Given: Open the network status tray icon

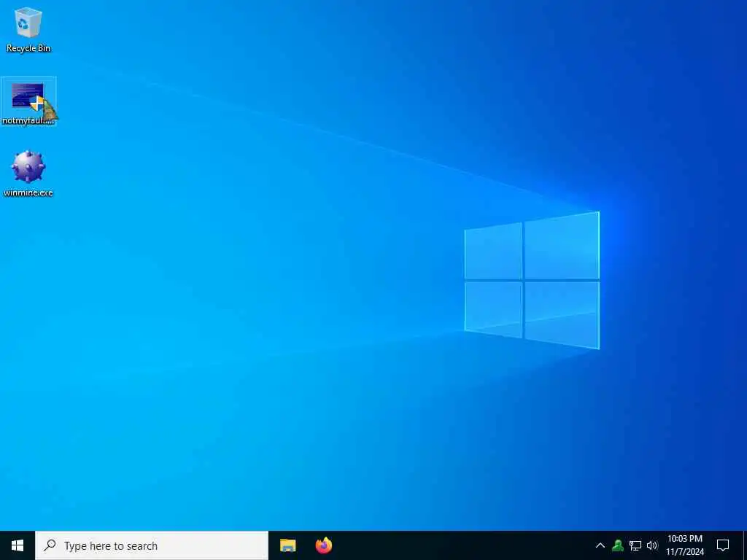Looking at the screenshot, I should 635,545.
